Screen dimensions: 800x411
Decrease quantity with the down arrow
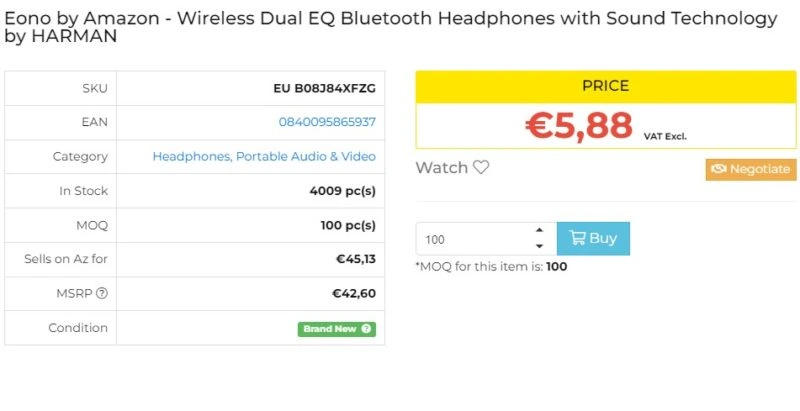(x=539, y=247)
